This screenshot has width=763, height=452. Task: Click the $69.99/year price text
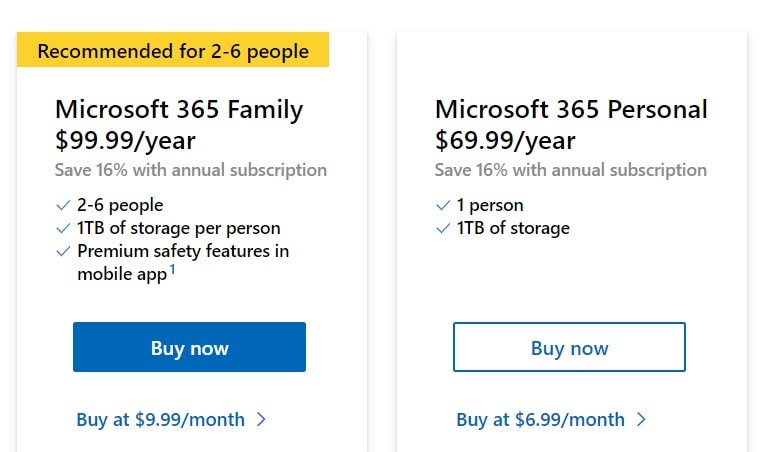505,140
